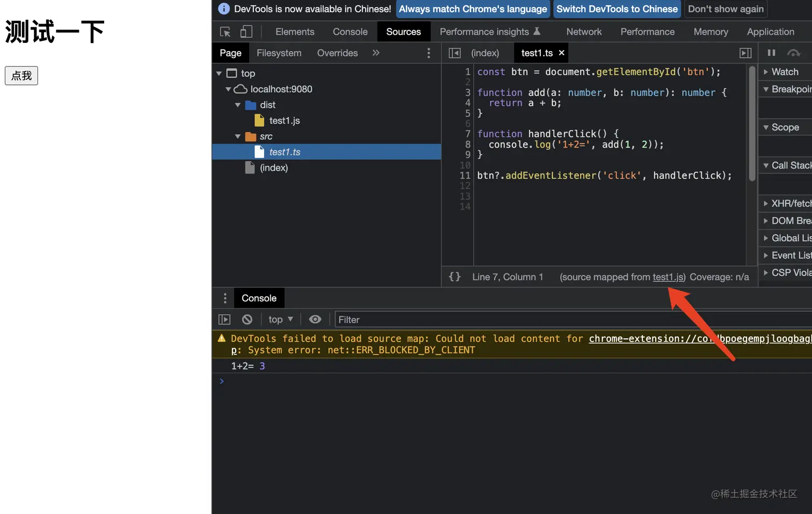Close the test1.ts editor tab

(x=562, y=53)
